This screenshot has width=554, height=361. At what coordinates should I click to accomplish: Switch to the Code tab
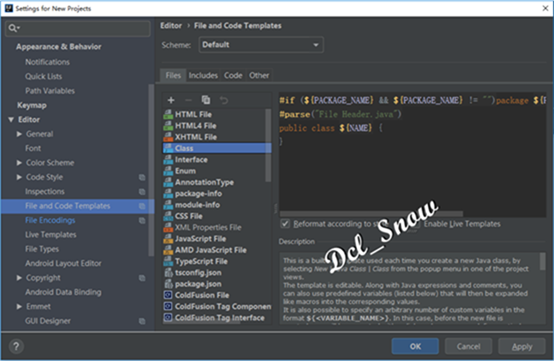tap(233, 76)
